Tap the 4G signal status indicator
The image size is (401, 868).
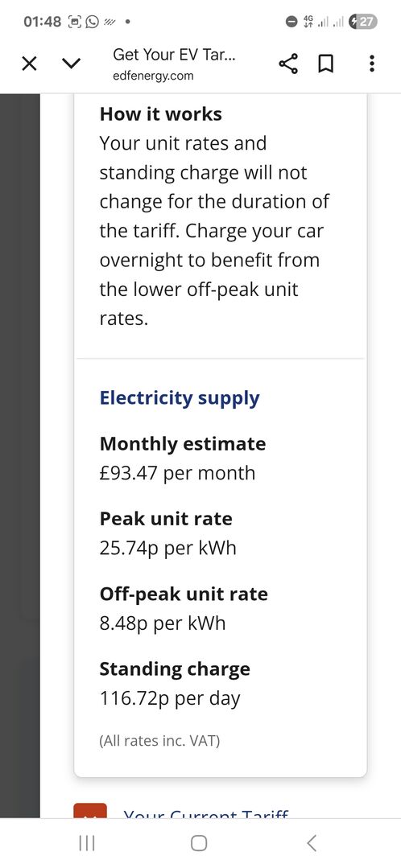coord(308,22)
